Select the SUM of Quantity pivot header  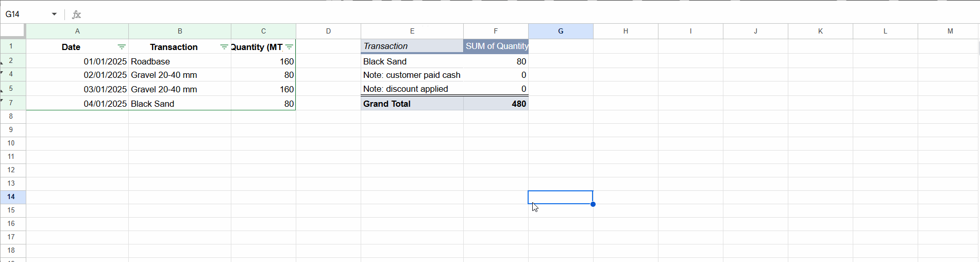point(496,46)
